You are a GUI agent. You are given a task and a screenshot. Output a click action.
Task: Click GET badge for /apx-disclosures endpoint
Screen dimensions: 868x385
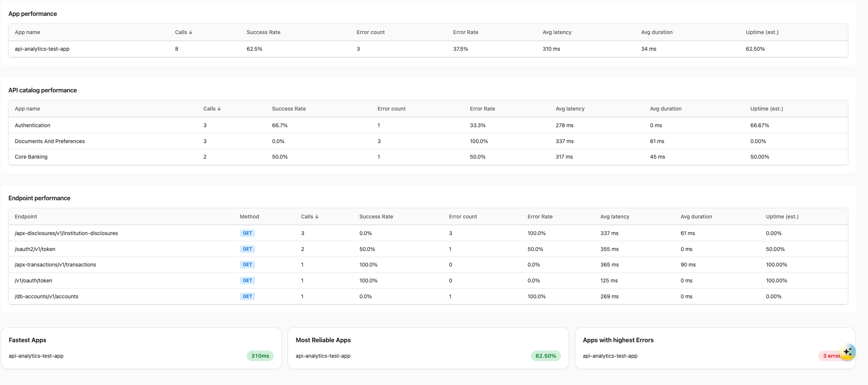[248, 233]
